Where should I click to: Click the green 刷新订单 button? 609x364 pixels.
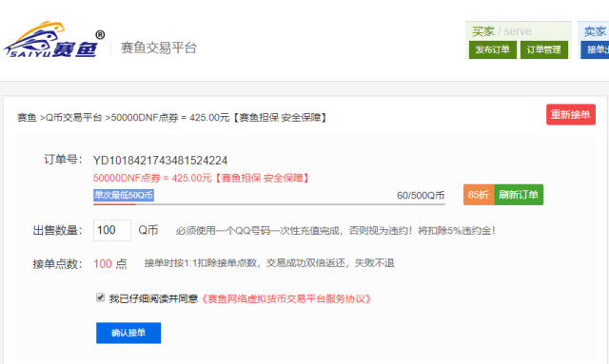[x=519, y=195]
